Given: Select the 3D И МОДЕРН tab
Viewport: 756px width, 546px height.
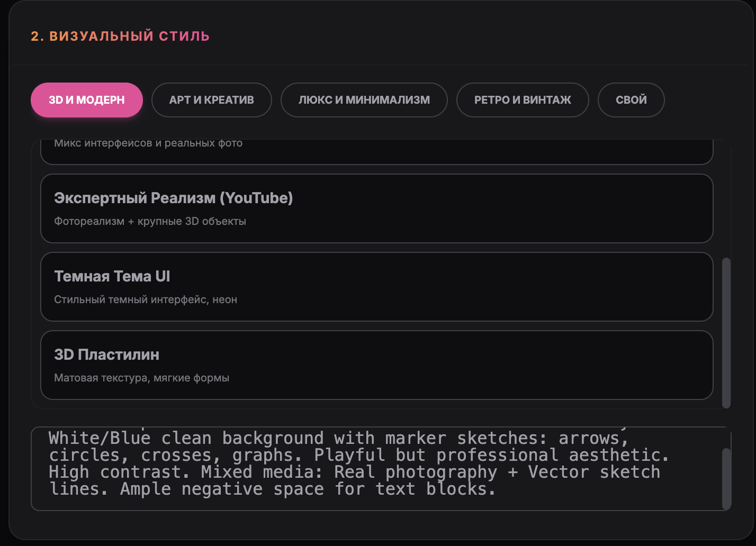Looking at the screenshot, I should click(87, 100).
